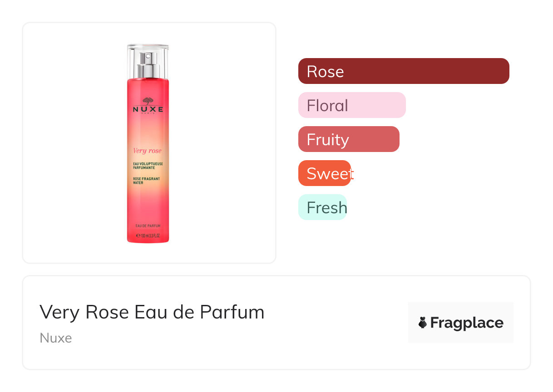
Task: Open the Nuxe brand link
Action: (55, 338)
